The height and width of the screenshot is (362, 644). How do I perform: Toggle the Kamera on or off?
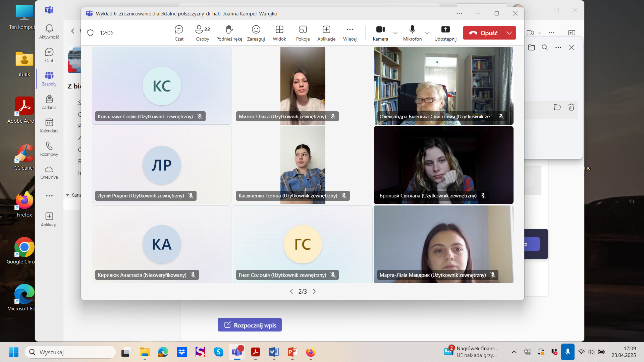tap(380, 33)
